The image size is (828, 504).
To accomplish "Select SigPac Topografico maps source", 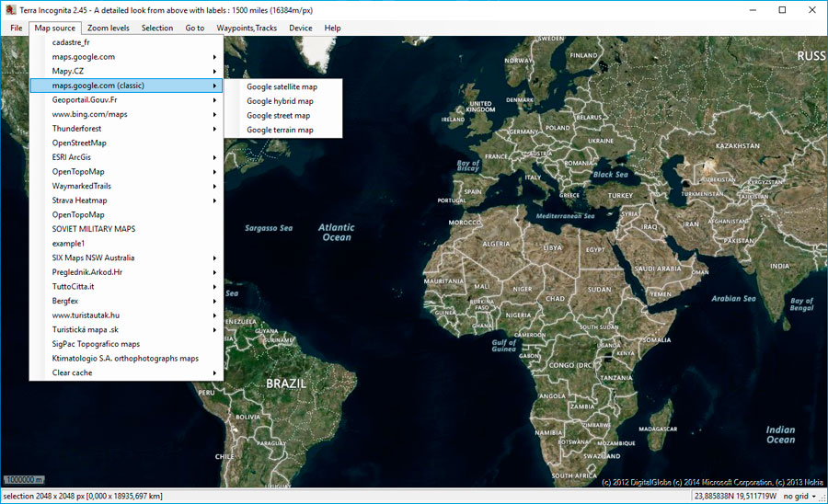I will (126, 344).
